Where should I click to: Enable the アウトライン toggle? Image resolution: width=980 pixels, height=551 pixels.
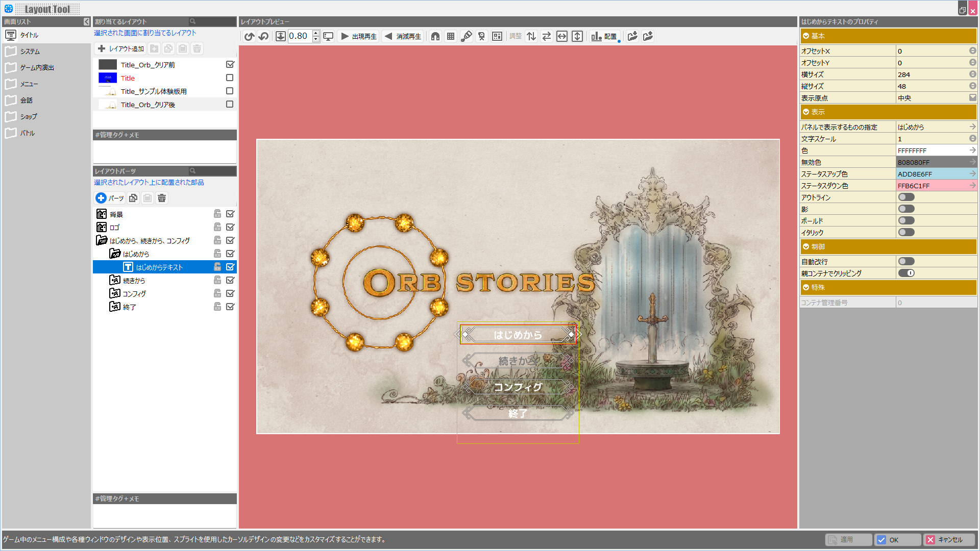[906, 197]
